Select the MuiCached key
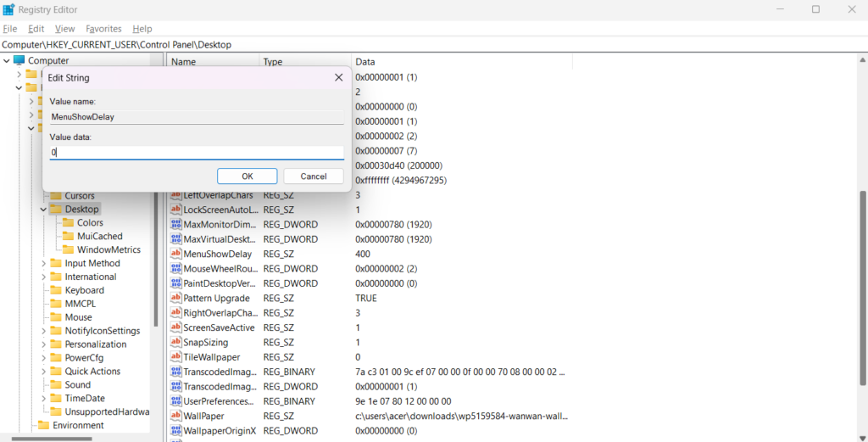868x442 pixels. pyautogui.click(x=100, y=236)
